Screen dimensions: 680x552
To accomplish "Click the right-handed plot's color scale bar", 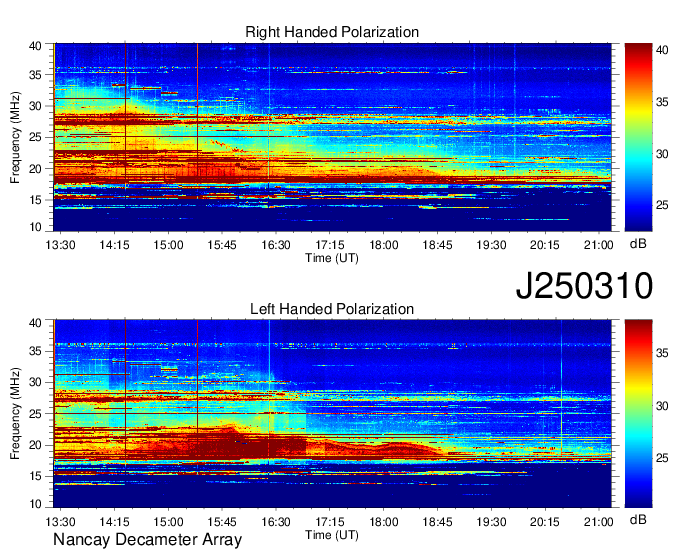I will (x=638, y=137).
